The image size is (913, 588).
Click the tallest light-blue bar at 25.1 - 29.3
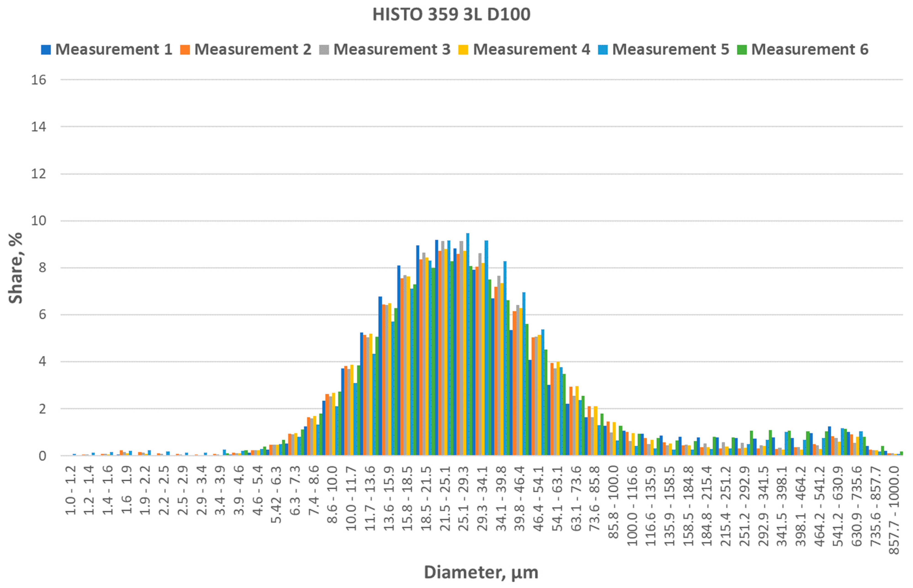tap(467, 344)
